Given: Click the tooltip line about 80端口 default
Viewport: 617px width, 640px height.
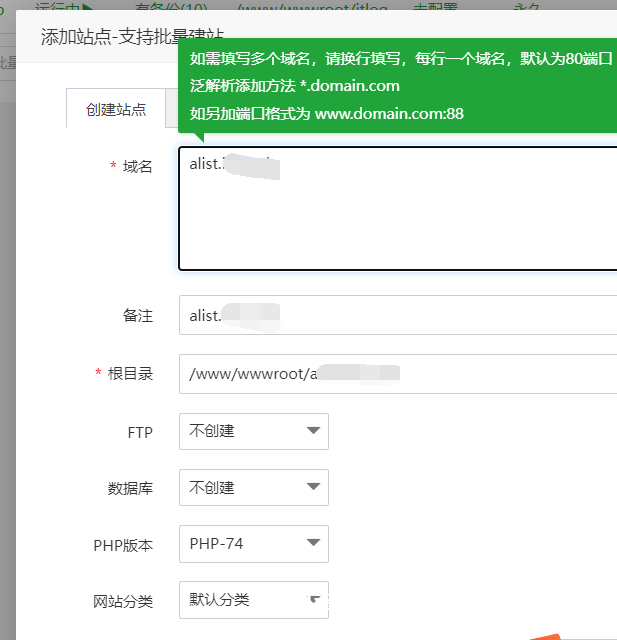Looking at the screenshot, I should click(x=401, y=59).
